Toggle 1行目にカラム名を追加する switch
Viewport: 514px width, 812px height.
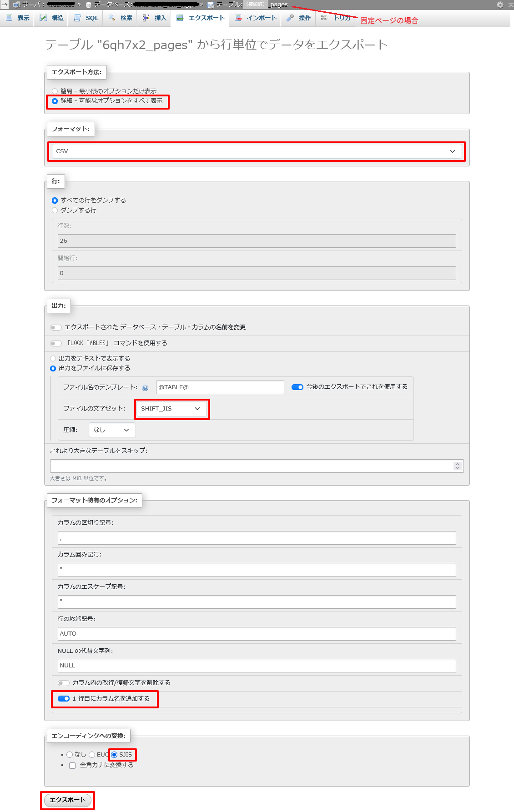click(x=64, y=699)
